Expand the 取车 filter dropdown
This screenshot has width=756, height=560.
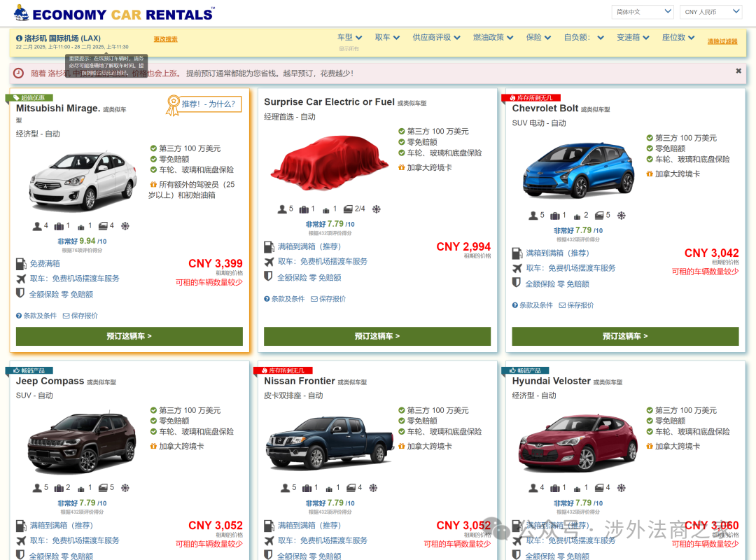point(387,37)
